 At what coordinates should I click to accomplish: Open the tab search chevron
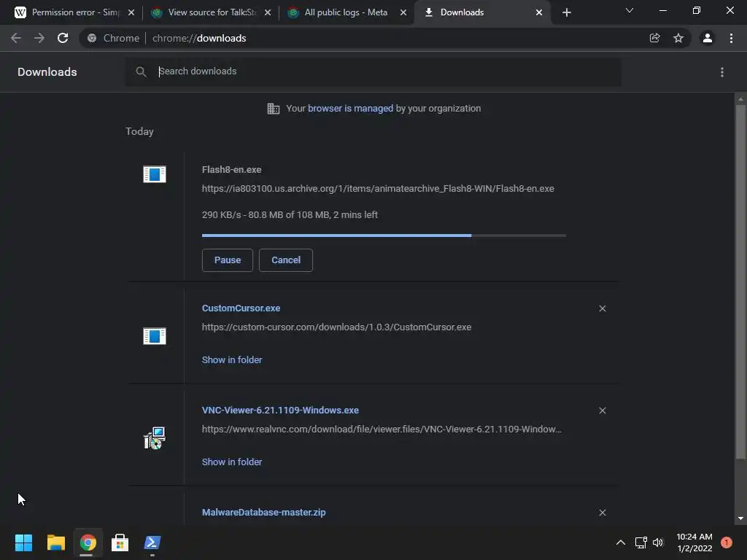630,10
